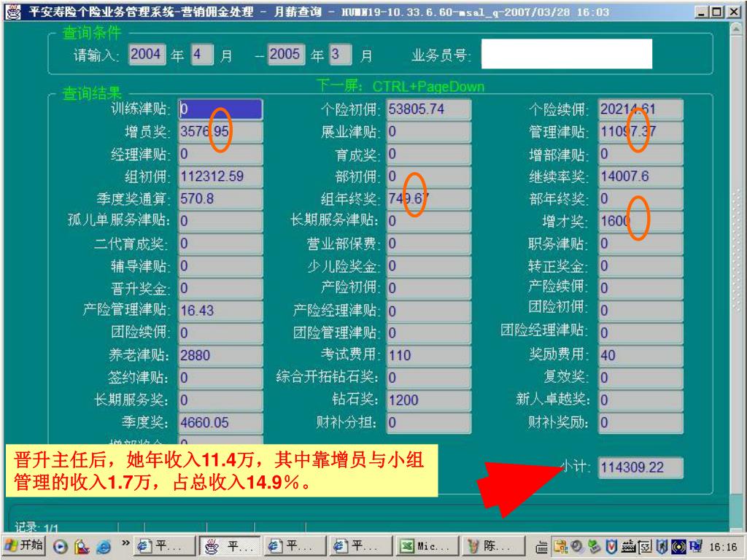This screenshot has width=747, height=560.
Task: Click the end year field 2005
Action: [x=286, y=54]
